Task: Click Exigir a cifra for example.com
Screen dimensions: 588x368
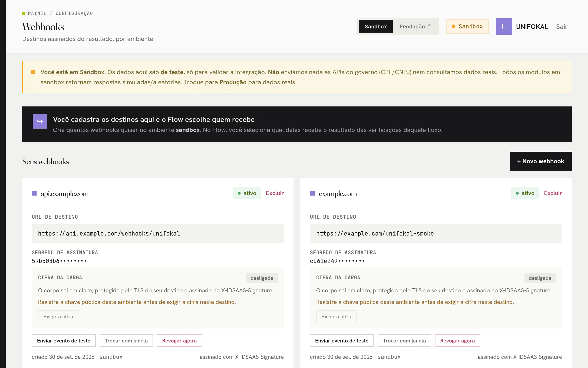Action: pyautogui.click(x=336, y=317)
